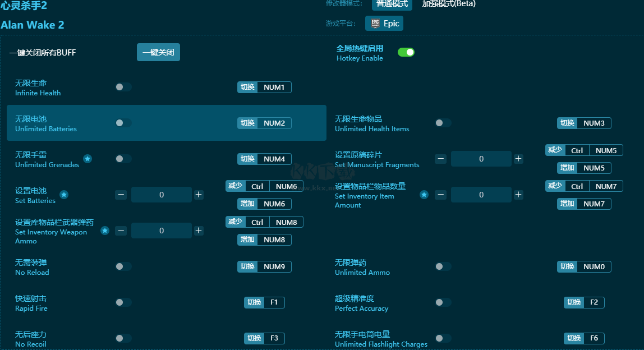Screen dimensions: 644x350
Task: Click the 增加 NUM6 increase hotkey
Action: (x=265, y=204)
